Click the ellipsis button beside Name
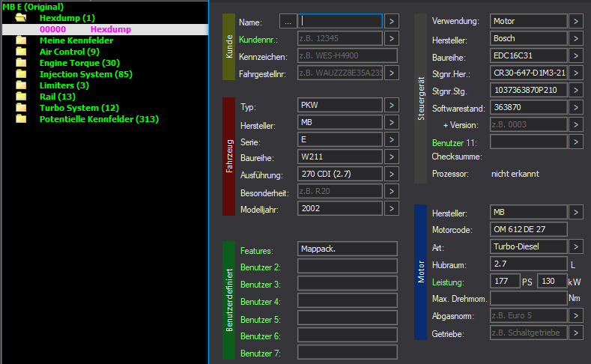The height and width of the screenshot is (364, 591). (x=288, y=21)
